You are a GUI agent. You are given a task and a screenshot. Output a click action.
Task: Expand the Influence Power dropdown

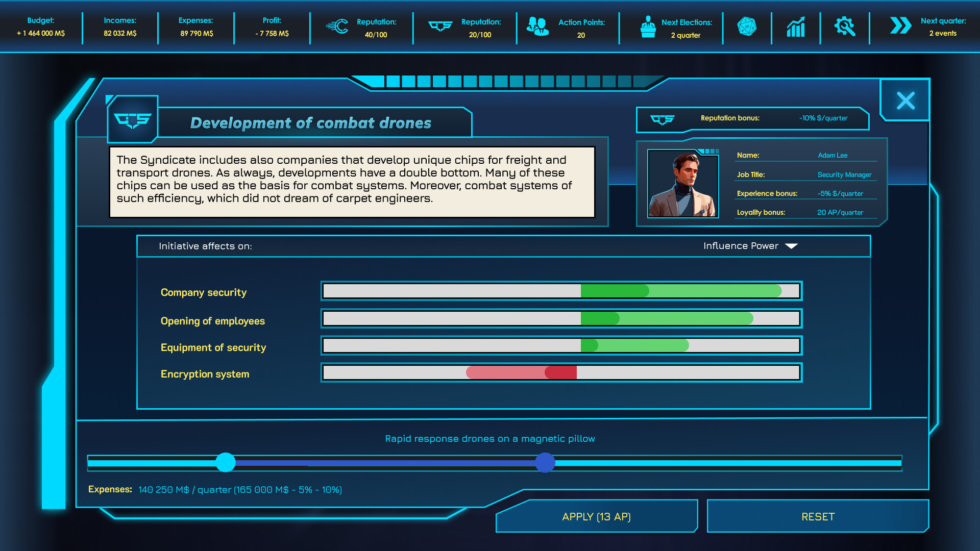click(x=741, y=246)
